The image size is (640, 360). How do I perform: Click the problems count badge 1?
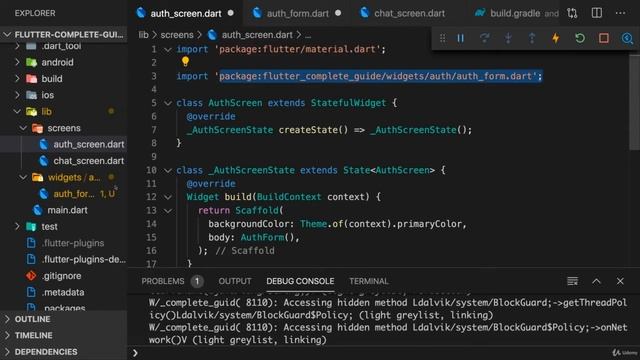pyautogui.click(x=197, y=281)
